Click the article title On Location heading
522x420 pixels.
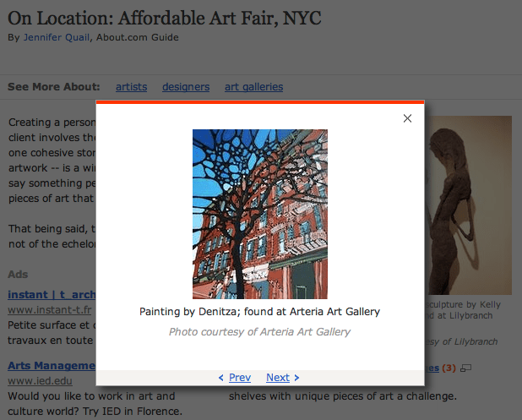click(165, 18)
